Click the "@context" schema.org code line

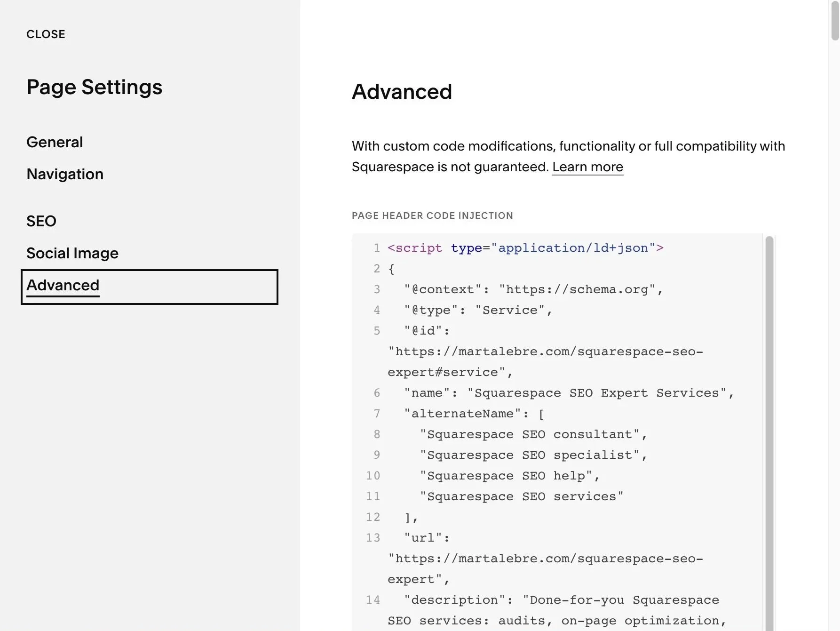(533, 289)
